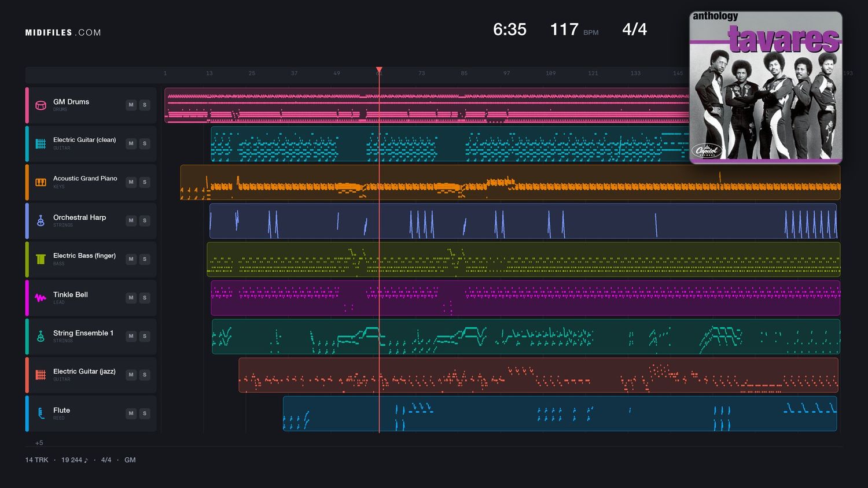Jump to bar 109 on the ruler
Image resolution: width=868 pixels, height=488 pixels.
[x=551, y=73]
